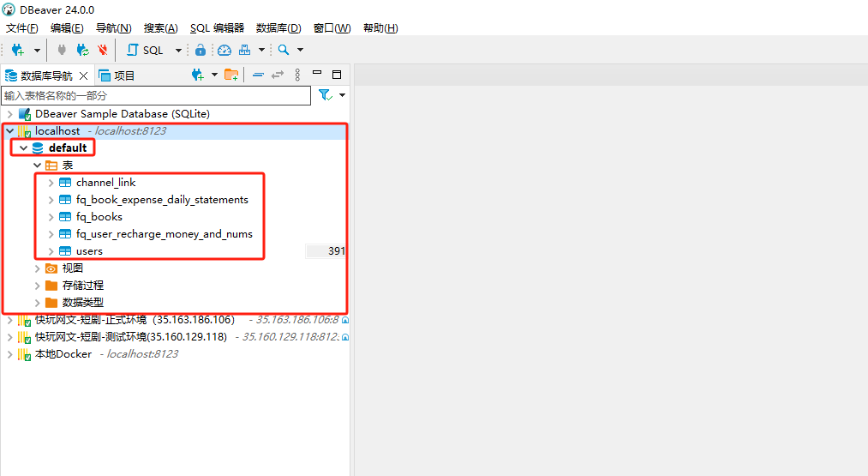868x476 pixels.
Task: Select the 本地Docker connection
Action: pyautogui.click(x=63, y=355)
